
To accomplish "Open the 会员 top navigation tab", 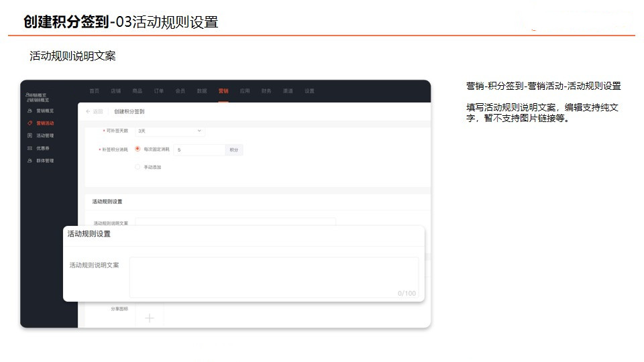I will point(180,91).
